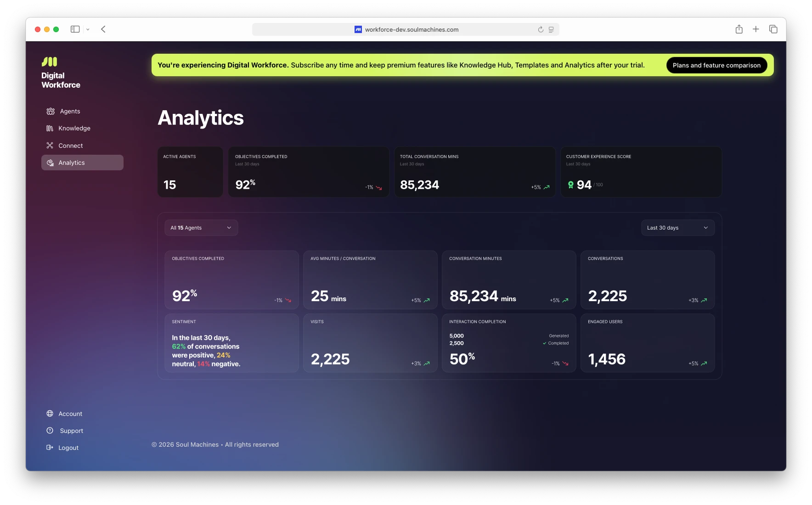
Task: Click the trend arrow in Conversations card
Action: (704, 300)
